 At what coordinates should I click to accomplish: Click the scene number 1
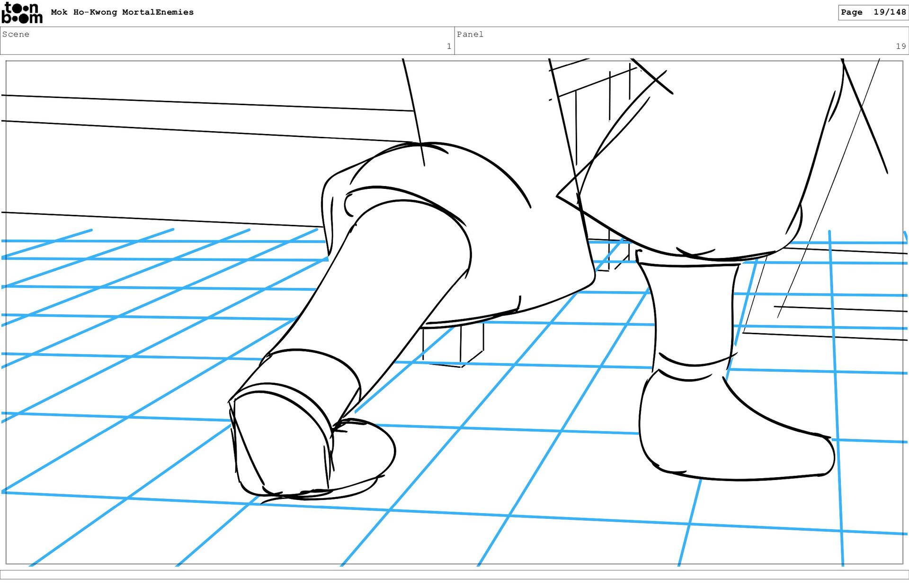point(448,46)
